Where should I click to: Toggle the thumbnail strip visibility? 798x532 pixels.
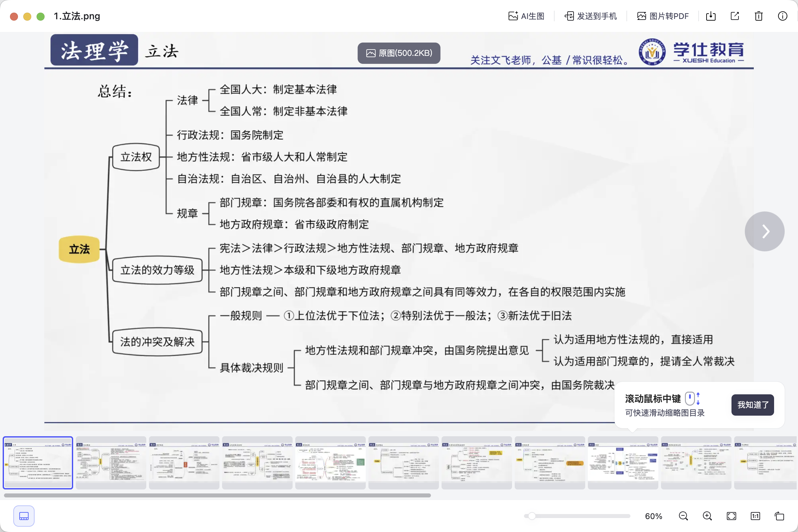(x=24, y=516)
